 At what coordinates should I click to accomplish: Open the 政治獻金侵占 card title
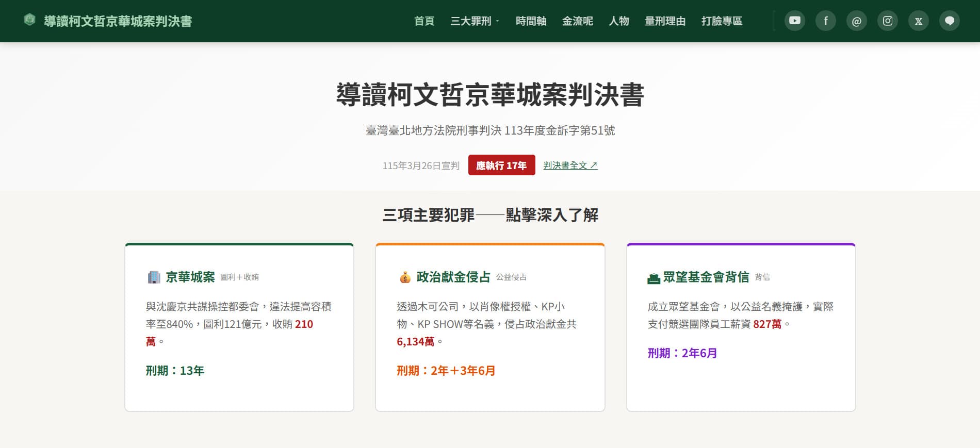pyautogui.click(x=453, y=277)
